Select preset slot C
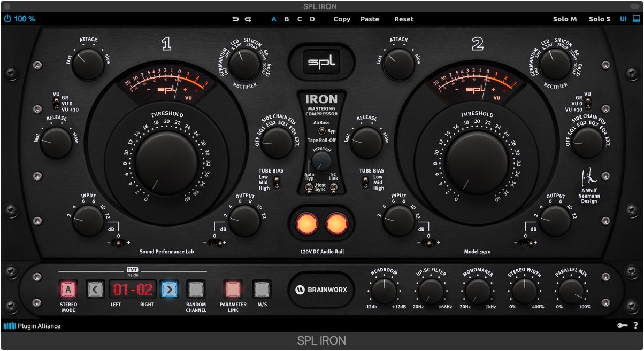 coord(300,19)
